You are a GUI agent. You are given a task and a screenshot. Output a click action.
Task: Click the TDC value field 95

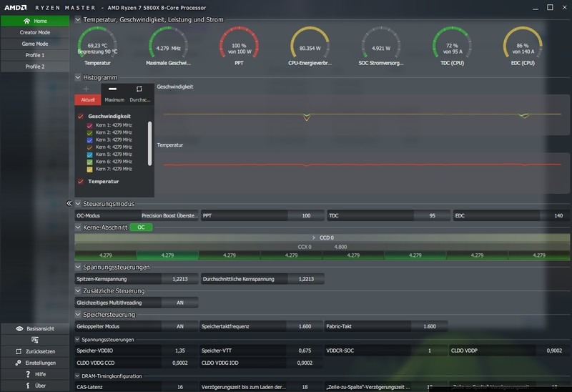[433, 216]
